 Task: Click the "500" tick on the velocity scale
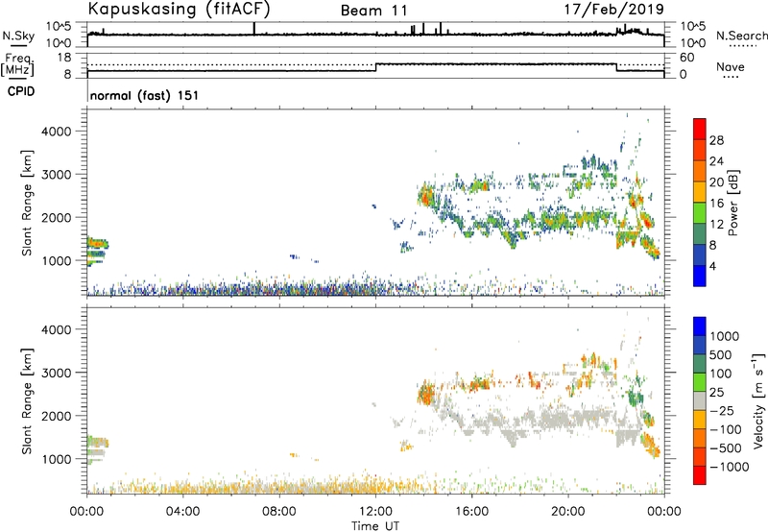pyautogui.click(x=722, y=354)
